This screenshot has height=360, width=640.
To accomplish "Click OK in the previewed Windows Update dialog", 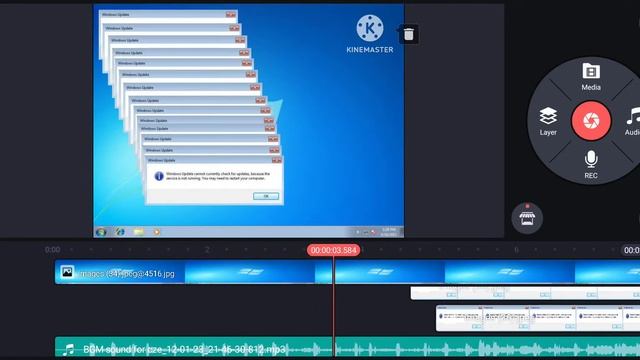I will click(x=266, y=196).
